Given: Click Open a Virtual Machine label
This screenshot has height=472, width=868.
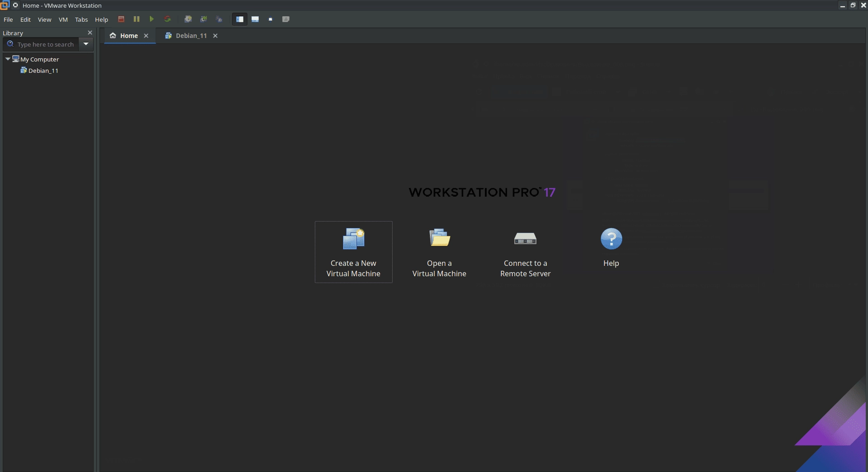Looking at the screenshot, I should [x=439, y=268].
